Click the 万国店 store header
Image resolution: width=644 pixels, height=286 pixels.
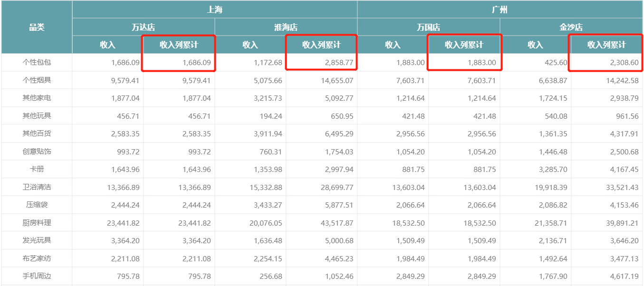click(x=429, y=27)
